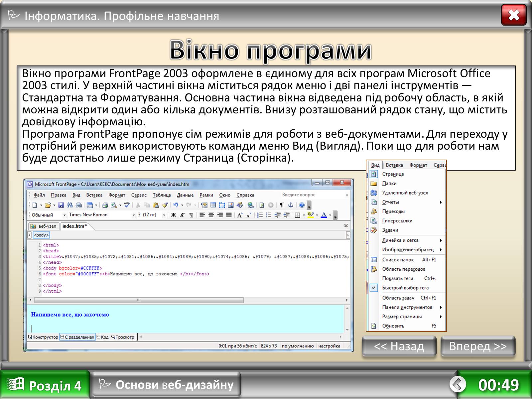Open the Times New Roman font dropdown

coord(134,215)
